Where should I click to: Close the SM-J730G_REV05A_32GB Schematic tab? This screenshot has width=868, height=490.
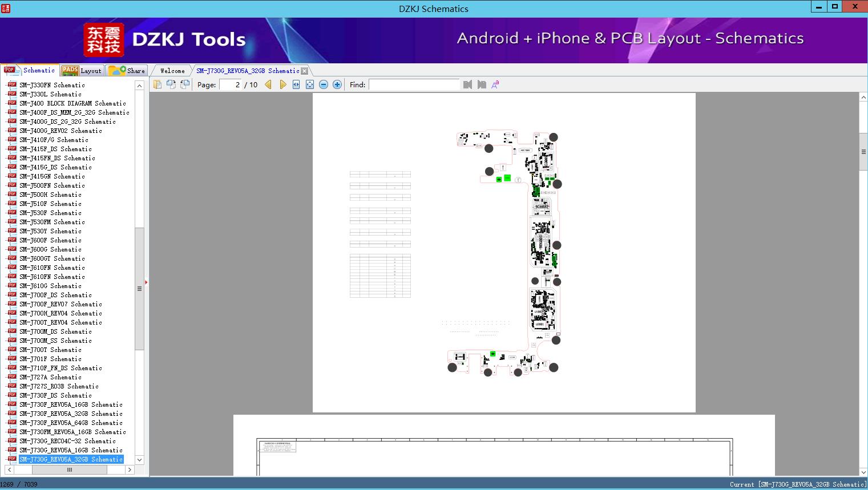[x=305, y=71]
